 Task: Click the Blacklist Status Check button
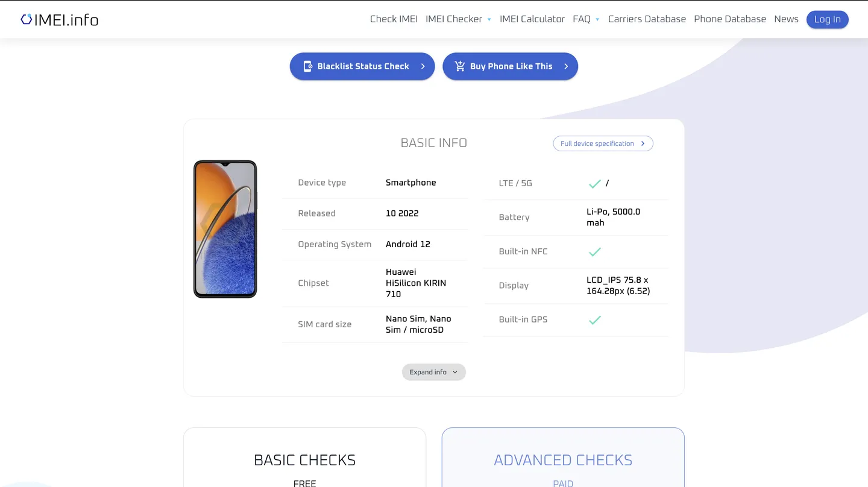pyautogui.click(x=362, y=66)
